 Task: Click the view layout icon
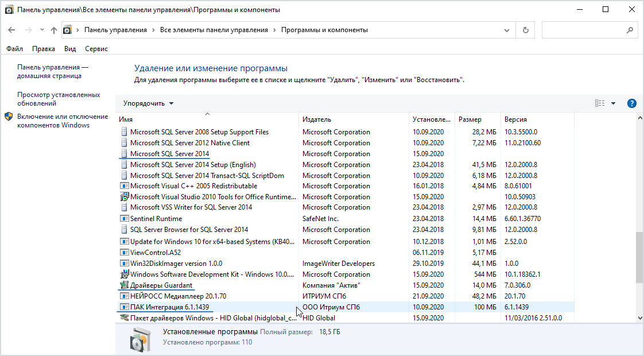click(x=600, y=103)
